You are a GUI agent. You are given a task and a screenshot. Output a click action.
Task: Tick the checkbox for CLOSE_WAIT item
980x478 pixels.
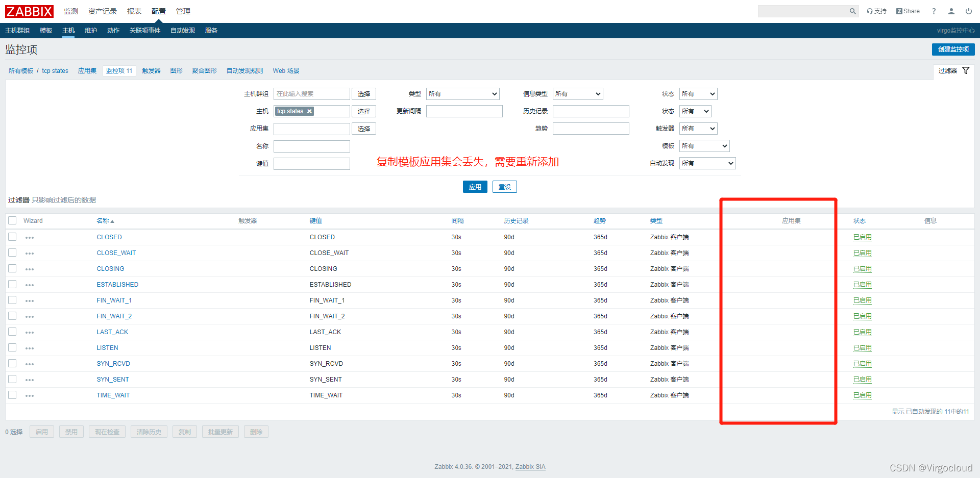[x=12, y=253]
